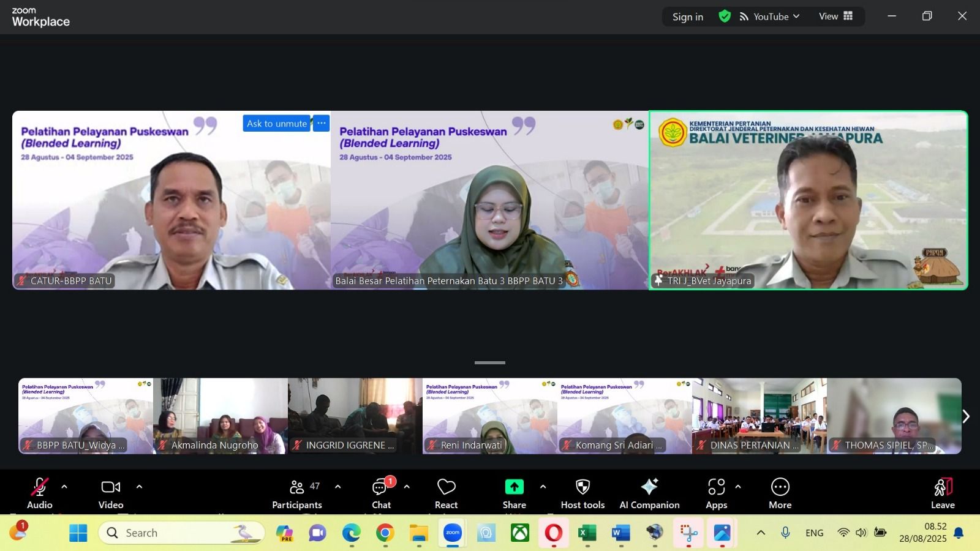
Task: Open Snipping Tool from taskbar
Action: click(x=688, y=533)
